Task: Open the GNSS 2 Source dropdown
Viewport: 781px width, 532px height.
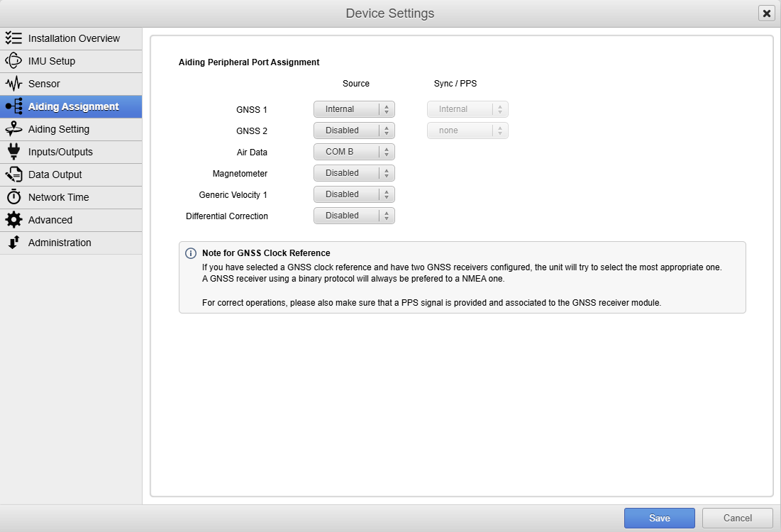Action: 354,131
